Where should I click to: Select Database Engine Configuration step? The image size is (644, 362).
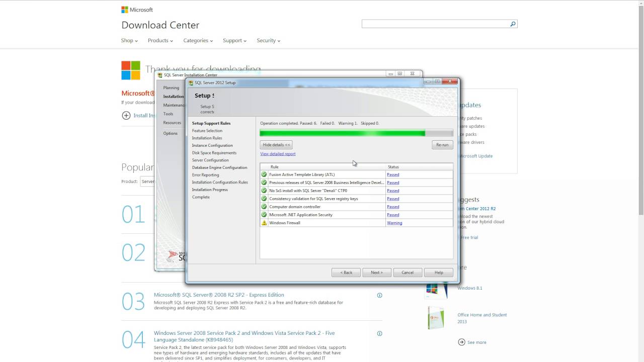coord(219,167)
